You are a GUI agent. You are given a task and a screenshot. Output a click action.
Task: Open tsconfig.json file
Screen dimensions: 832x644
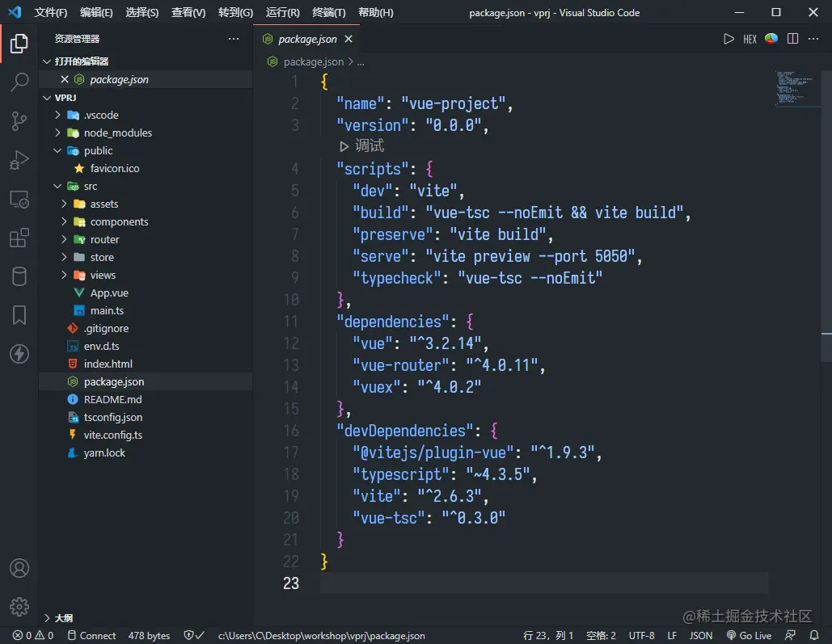[x=113, y=417]
